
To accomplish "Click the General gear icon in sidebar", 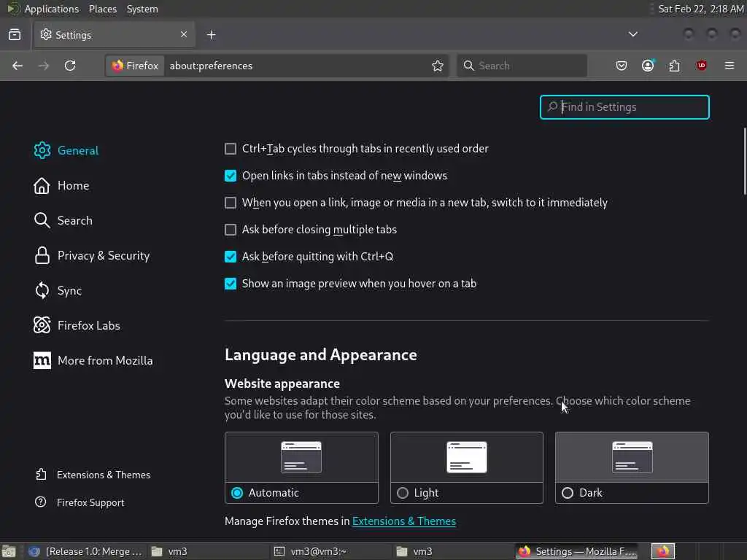I will [42, 150].
